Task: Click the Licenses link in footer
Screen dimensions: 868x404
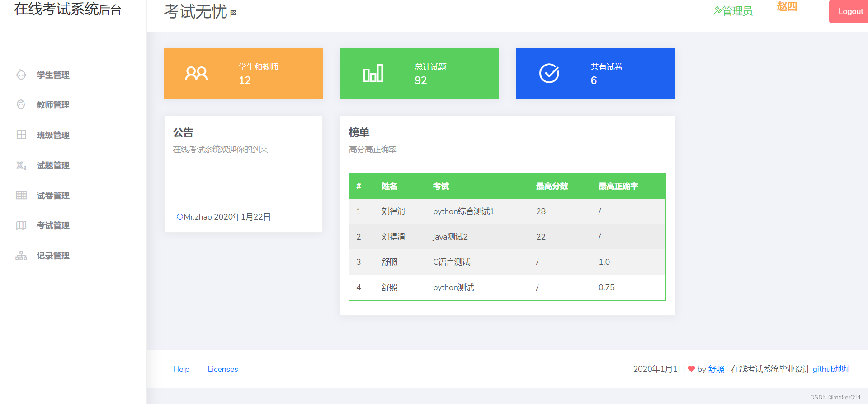Action: (223, 369)
